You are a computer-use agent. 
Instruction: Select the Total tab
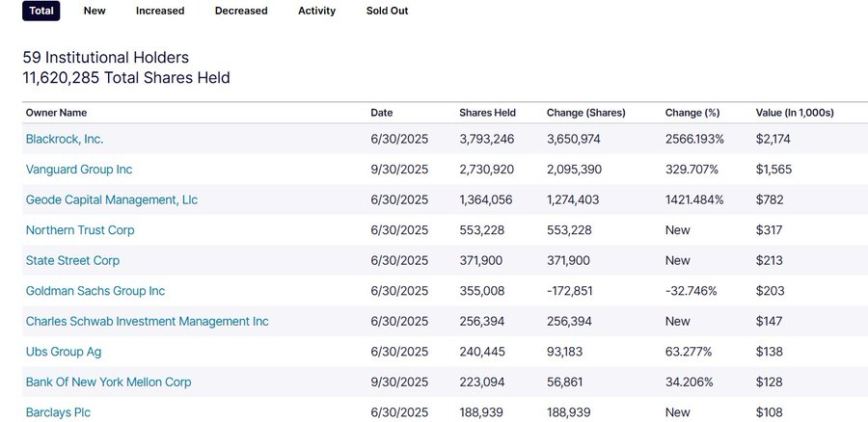(41, 11)
